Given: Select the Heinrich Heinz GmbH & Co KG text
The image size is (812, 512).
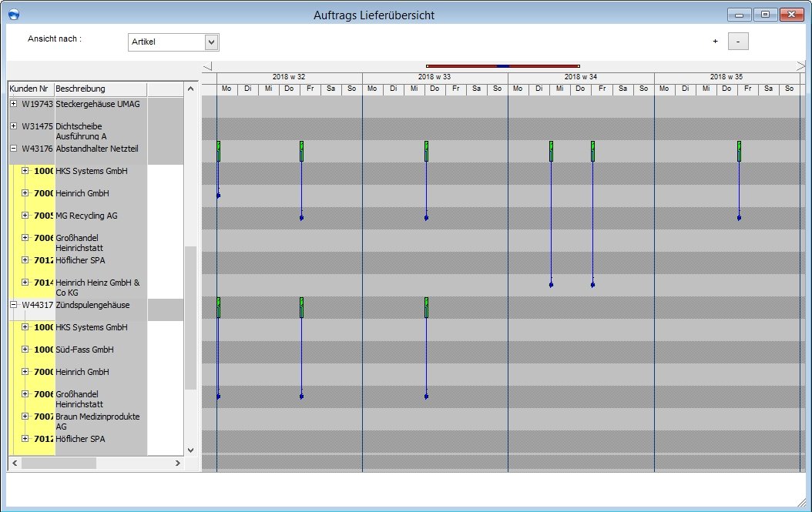Looking at the screenshot, I should point(97,287).
